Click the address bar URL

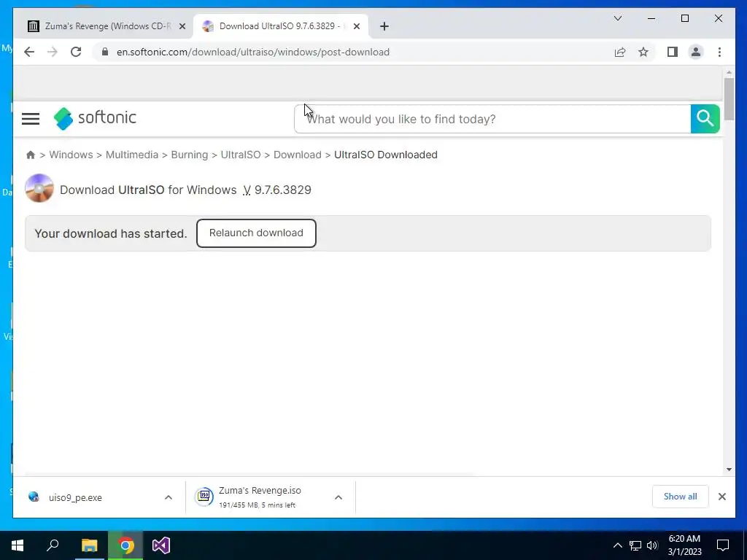pos(253,52)
